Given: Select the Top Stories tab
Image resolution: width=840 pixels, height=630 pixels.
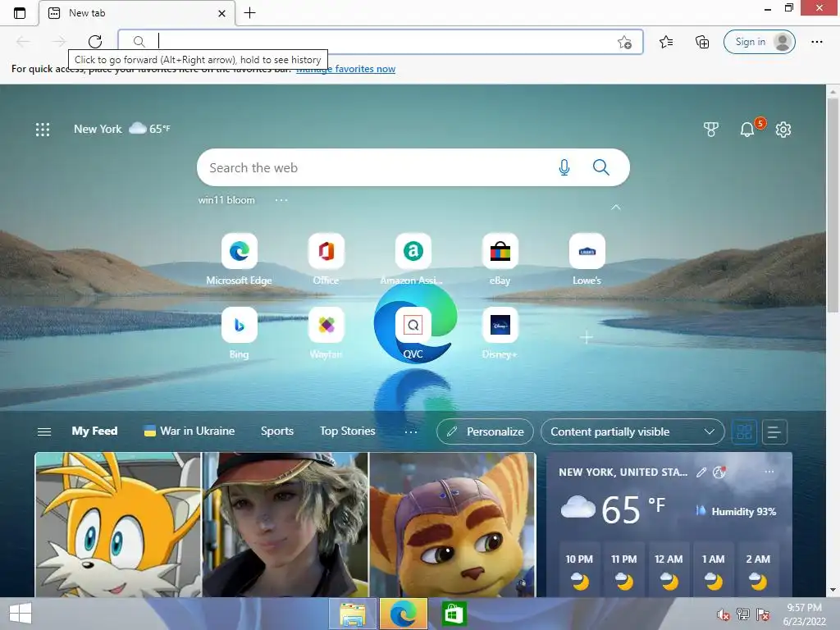Looking at the screenshot, I should tap(347, 431).
